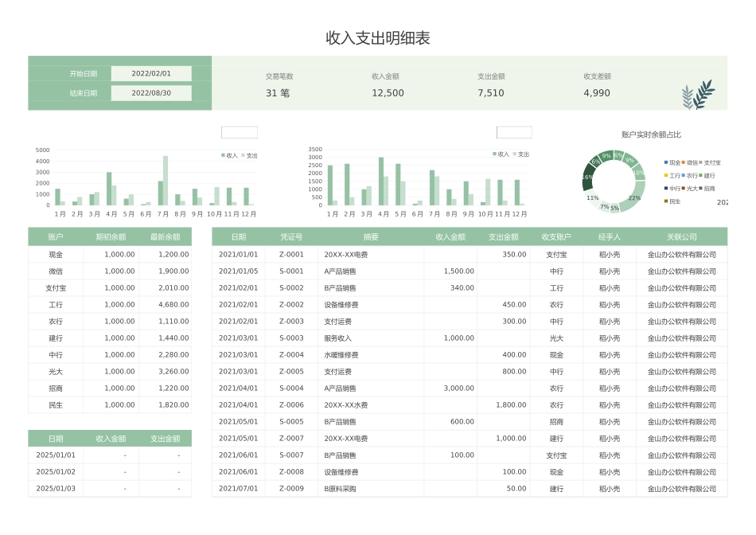756x535 pixels.
Task: Click the 期初余额 column header
Action: (x=111, y=237)
